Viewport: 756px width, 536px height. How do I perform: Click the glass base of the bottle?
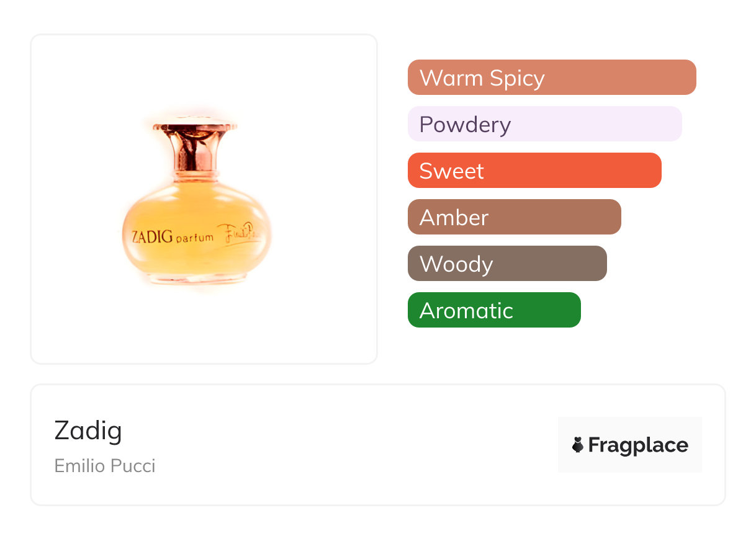[196, 278]
